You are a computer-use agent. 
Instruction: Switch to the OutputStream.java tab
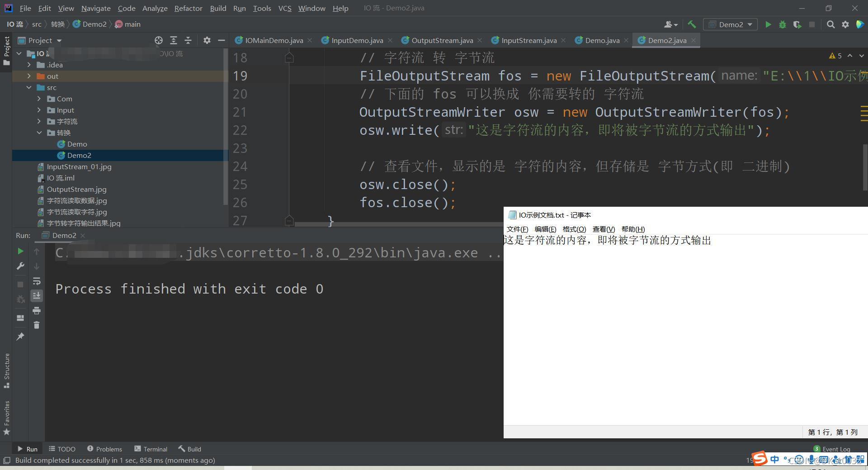[442, 40]
